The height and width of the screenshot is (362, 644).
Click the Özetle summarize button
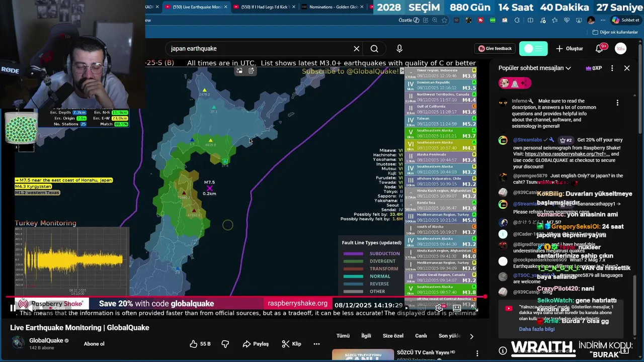[409, 20]
